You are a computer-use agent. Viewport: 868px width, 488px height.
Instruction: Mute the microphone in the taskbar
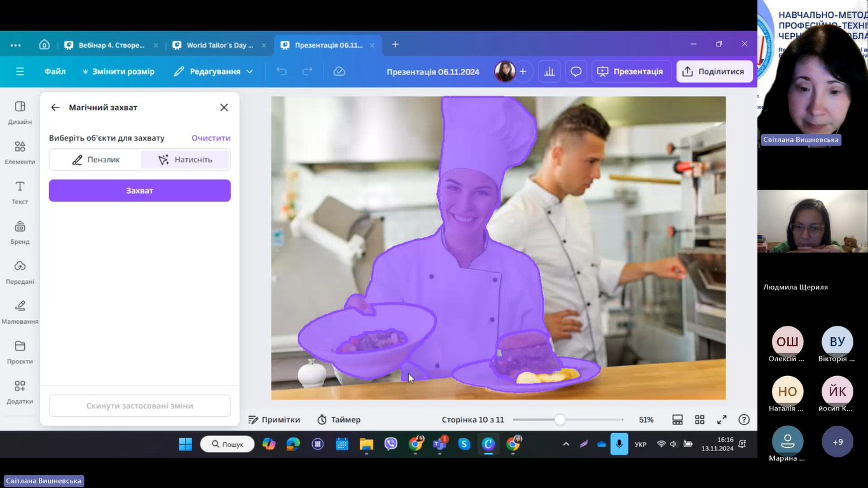click(619, 444)
